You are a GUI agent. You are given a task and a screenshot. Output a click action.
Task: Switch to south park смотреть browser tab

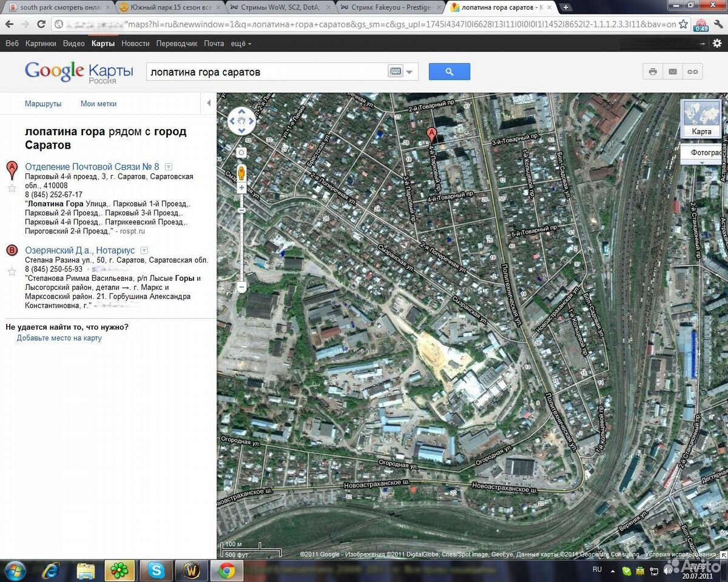(59, 8)
